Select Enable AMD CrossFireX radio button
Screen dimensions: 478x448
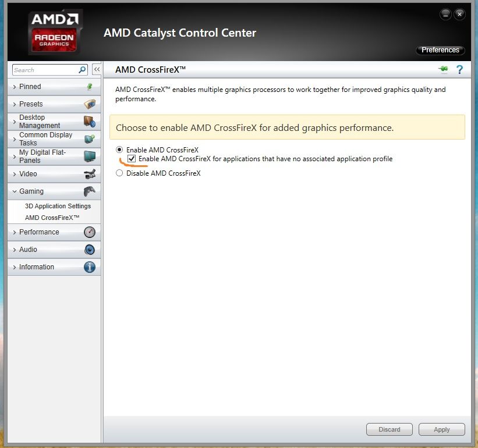tap(119, 150)
